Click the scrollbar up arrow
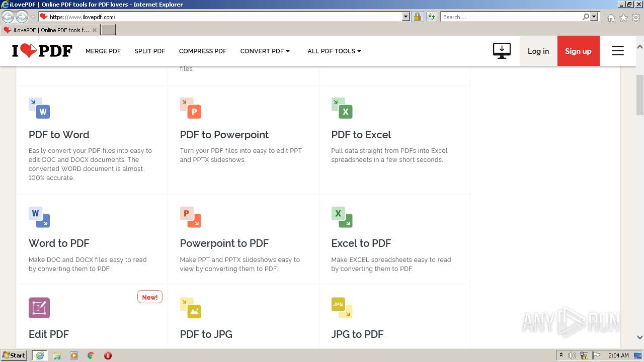This screenshot has height=362, width=644. tap(640, 47)
